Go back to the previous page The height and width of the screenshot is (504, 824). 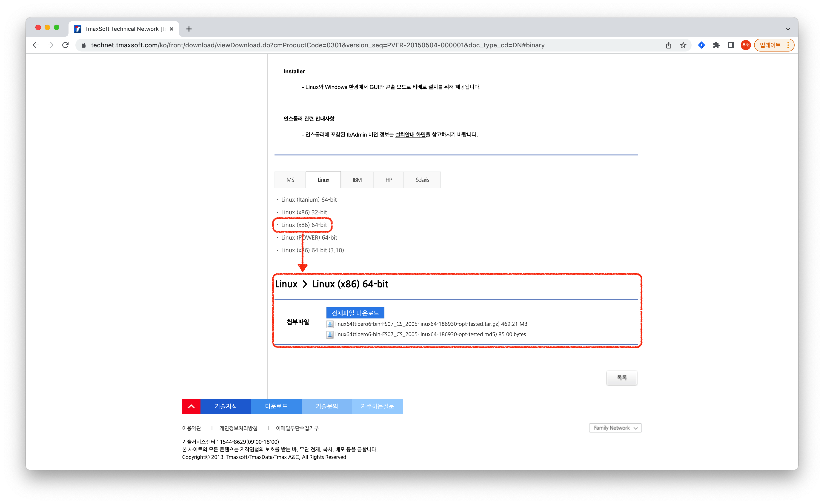[x=36, y=45]
